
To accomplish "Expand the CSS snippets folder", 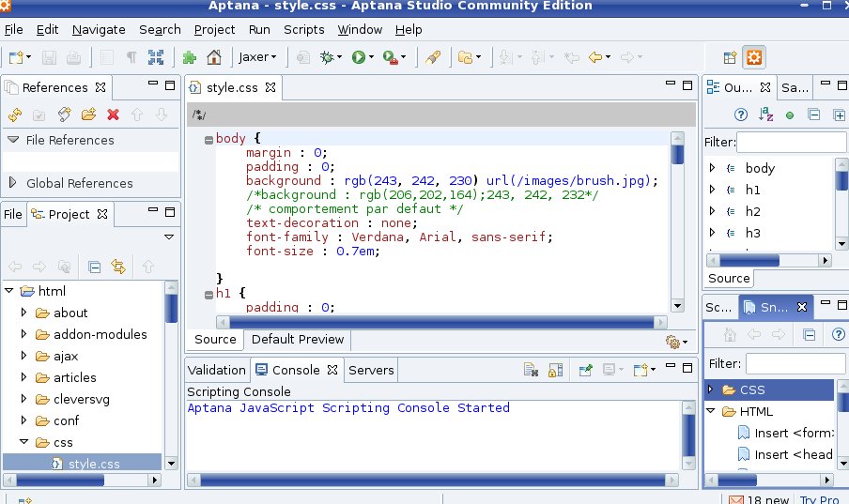I will 711,389.
